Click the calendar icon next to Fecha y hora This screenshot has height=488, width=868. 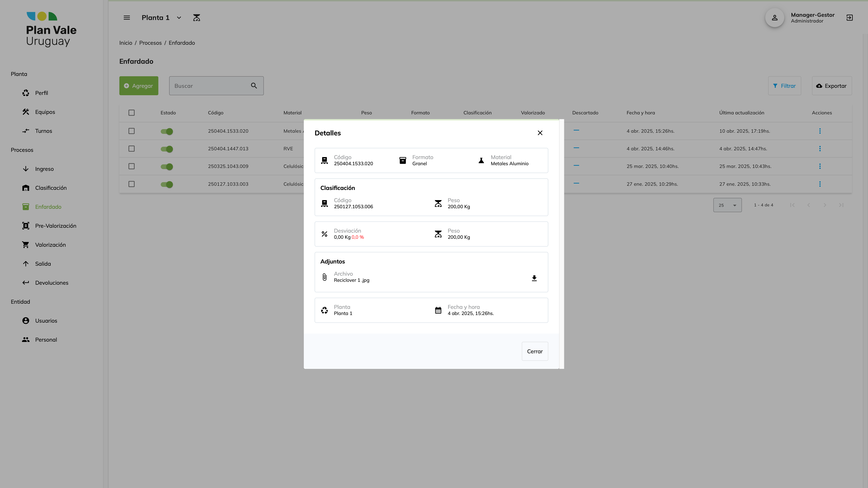[x=438, y=310]
